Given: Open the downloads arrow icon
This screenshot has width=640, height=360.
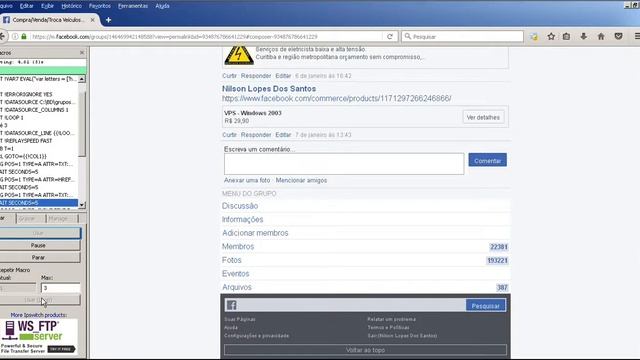Looking at the screenshot, I should [x=584, y=37].
